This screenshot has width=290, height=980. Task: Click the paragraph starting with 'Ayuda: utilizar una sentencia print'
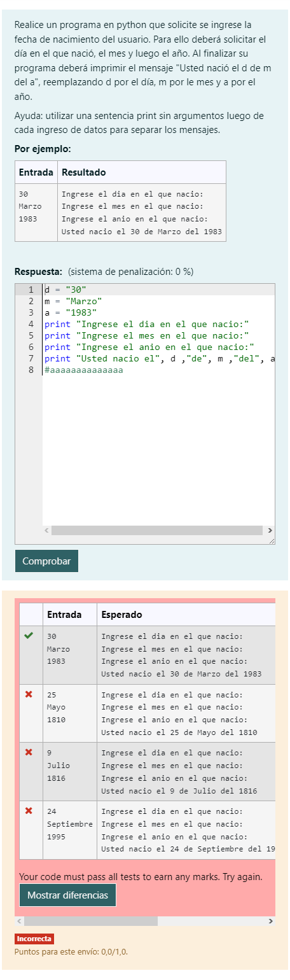point(139,123)
